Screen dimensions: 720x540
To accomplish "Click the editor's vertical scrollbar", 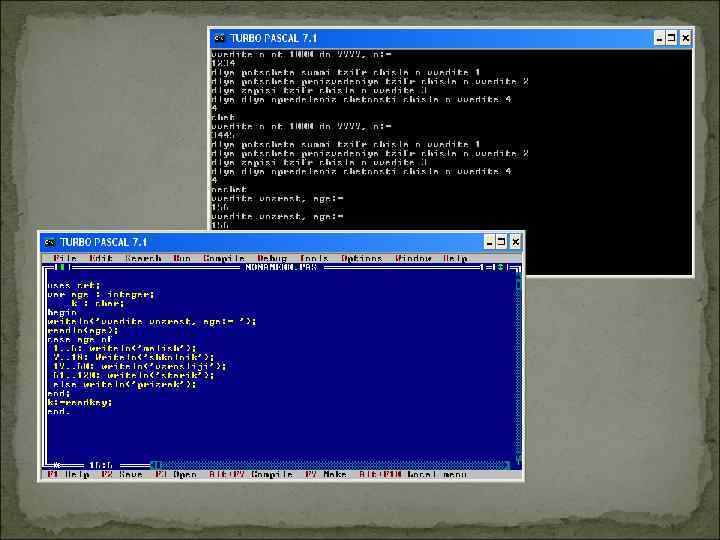I will (518, 366).
